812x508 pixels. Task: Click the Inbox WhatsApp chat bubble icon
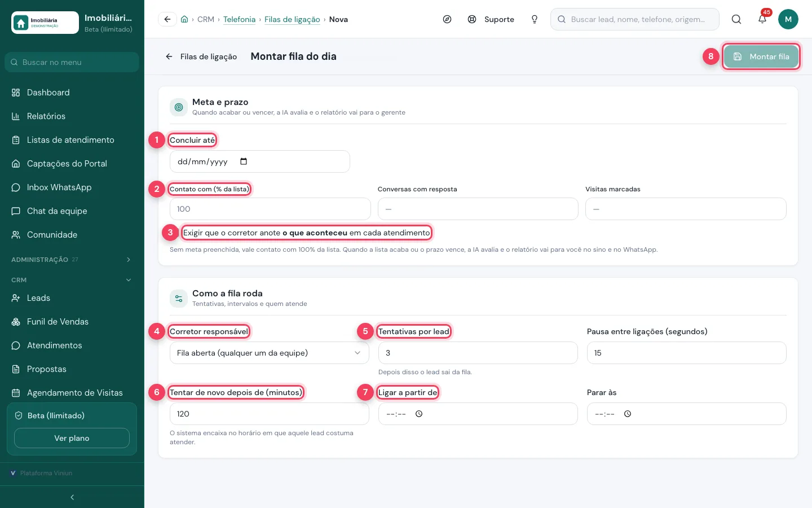[16, 187]
